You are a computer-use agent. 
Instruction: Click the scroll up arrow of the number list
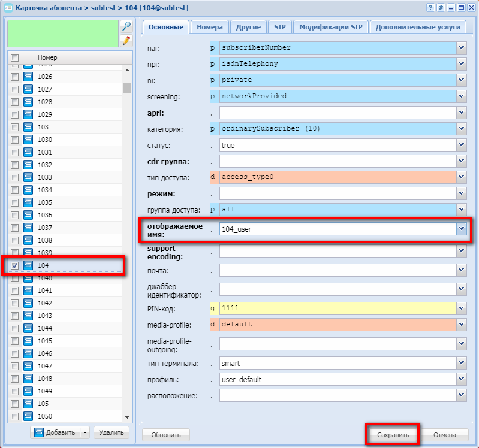[127, 70]
